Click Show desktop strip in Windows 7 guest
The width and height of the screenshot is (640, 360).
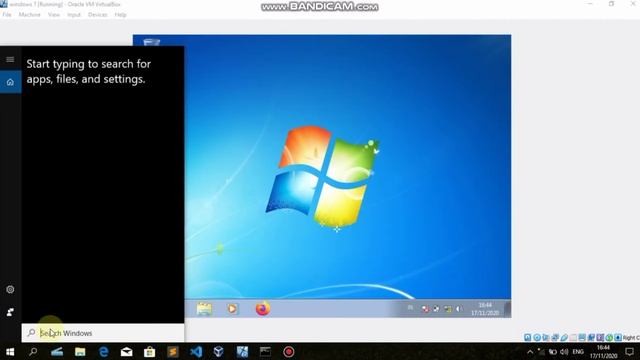pyautogui.click(x=507, y=309)
